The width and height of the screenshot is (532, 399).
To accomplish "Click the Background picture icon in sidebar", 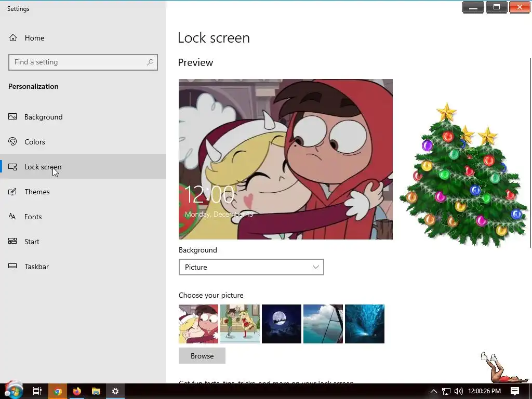I will [x=12, y=117].
